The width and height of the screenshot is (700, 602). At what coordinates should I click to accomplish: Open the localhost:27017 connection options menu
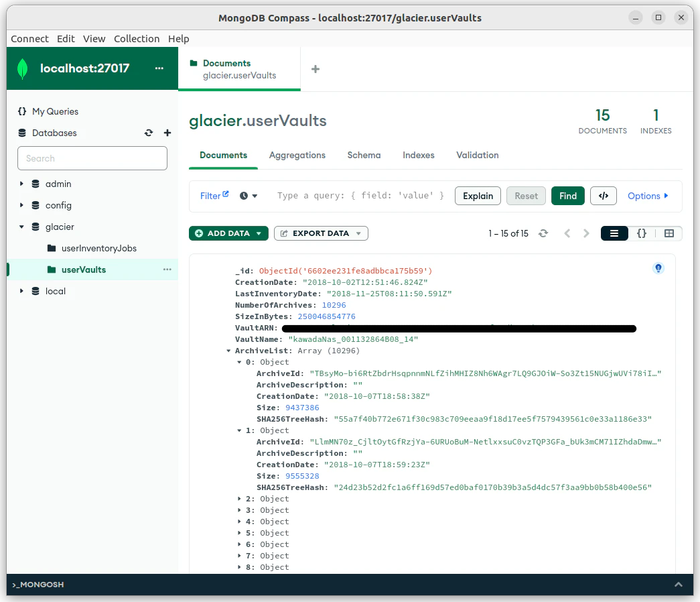(x=159, y=68)
